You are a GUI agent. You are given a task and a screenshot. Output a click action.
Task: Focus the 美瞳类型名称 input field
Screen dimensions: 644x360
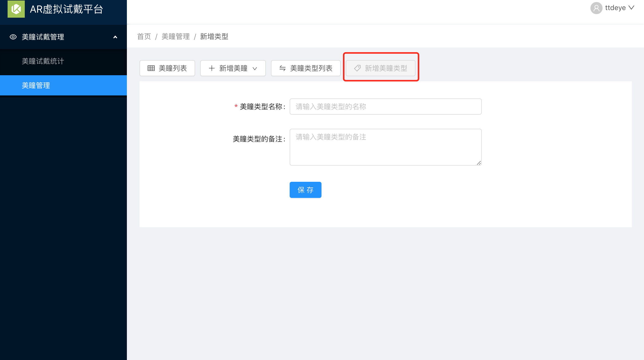(x=385, y=107)
